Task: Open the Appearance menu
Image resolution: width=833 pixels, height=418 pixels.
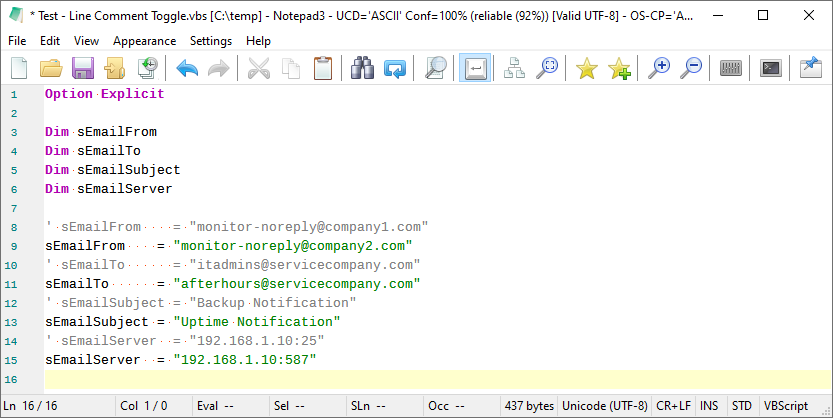Action: 144,41
